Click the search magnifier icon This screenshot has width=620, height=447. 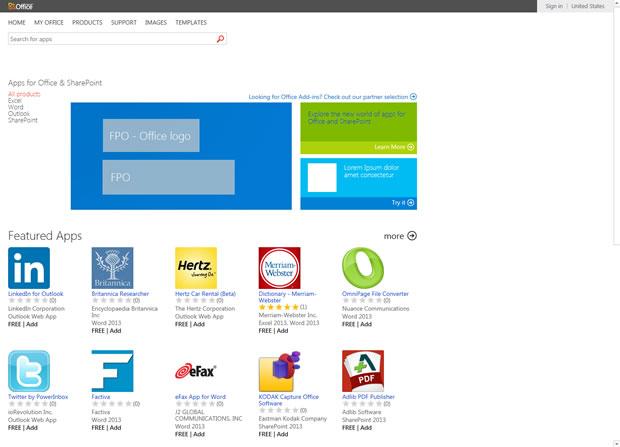(x=221, y=39)
